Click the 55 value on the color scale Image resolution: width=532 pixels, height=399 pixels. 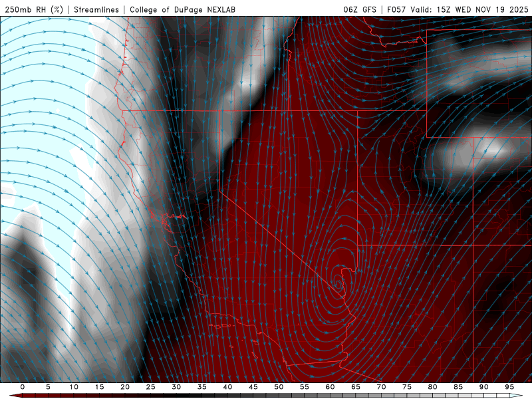(x=305, y=387)
